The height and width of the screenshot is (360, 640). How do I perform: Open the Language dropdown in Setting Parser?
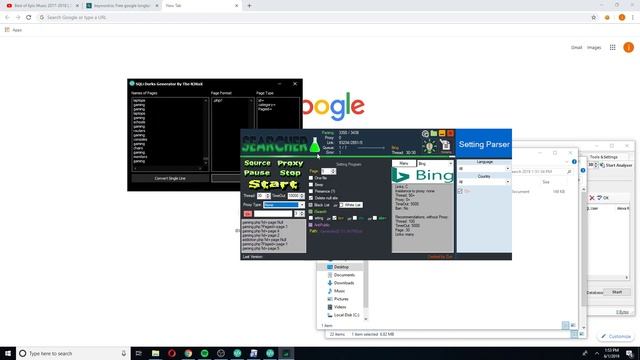click(x=484, y=168)
